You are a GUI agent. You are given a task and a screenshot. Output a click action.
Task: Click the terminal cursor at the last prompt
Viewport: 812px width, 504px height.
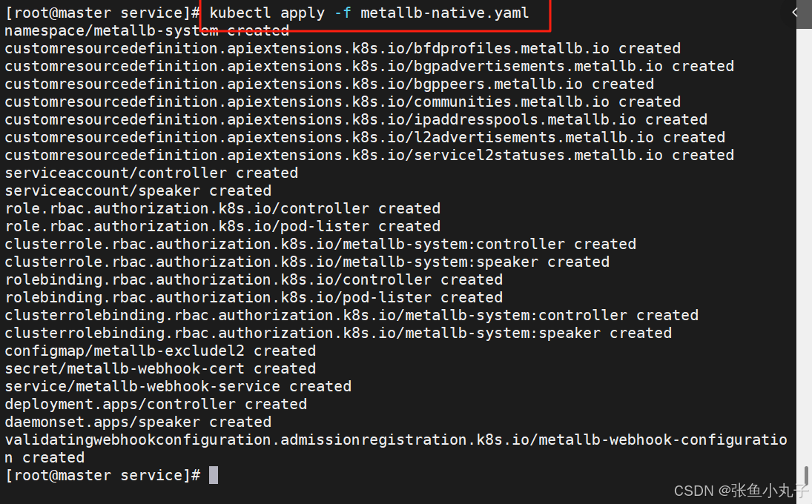click(214, 475)
